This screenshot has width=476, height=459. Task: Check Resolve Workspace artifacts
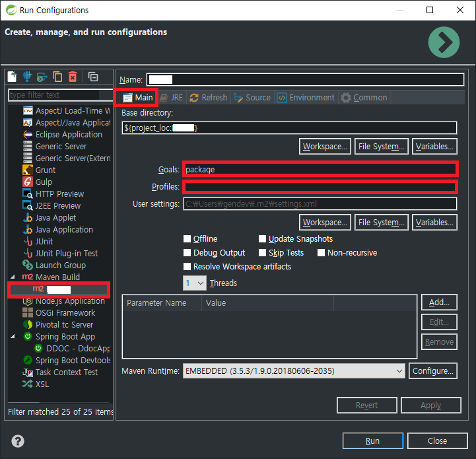[188, 267]
